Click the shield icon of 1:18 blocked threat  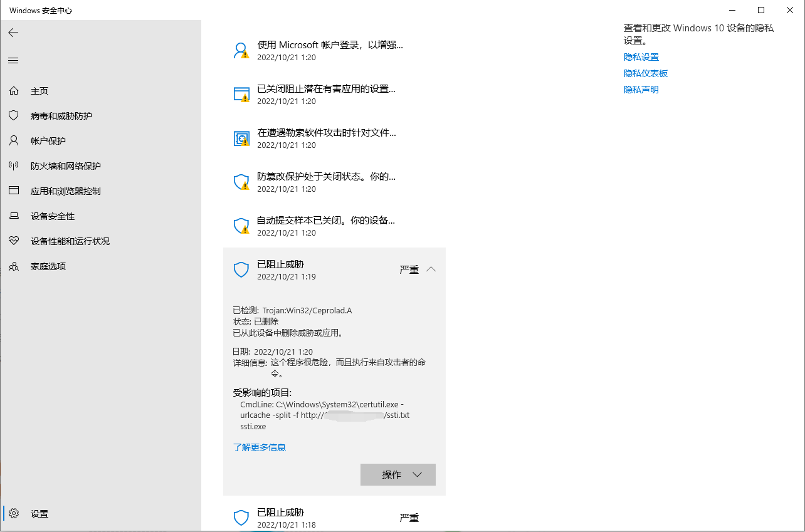click(x=241, y=518)
